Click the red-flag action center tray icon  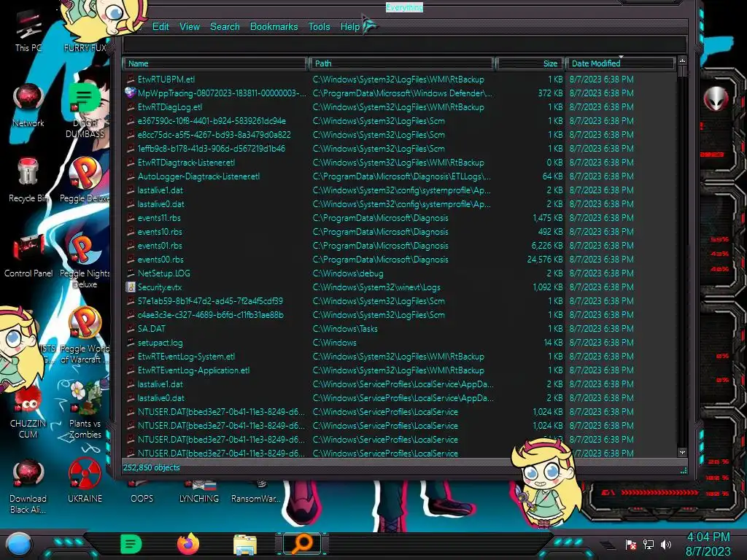631,544
